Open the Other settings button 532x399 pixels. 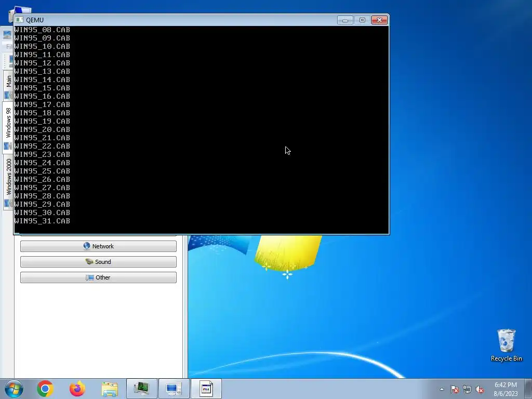pyautogui.click(x=98, y=277)
